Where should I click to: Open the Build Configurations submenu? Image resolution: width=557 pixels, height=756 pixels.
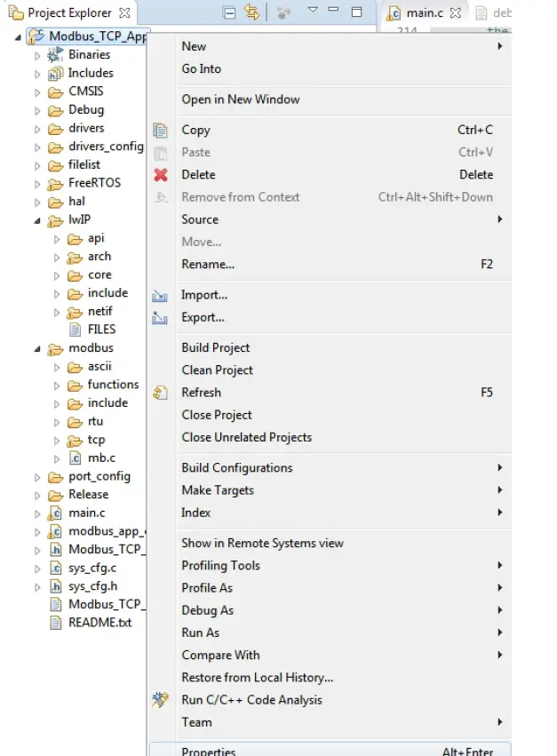tap(237, 468)
